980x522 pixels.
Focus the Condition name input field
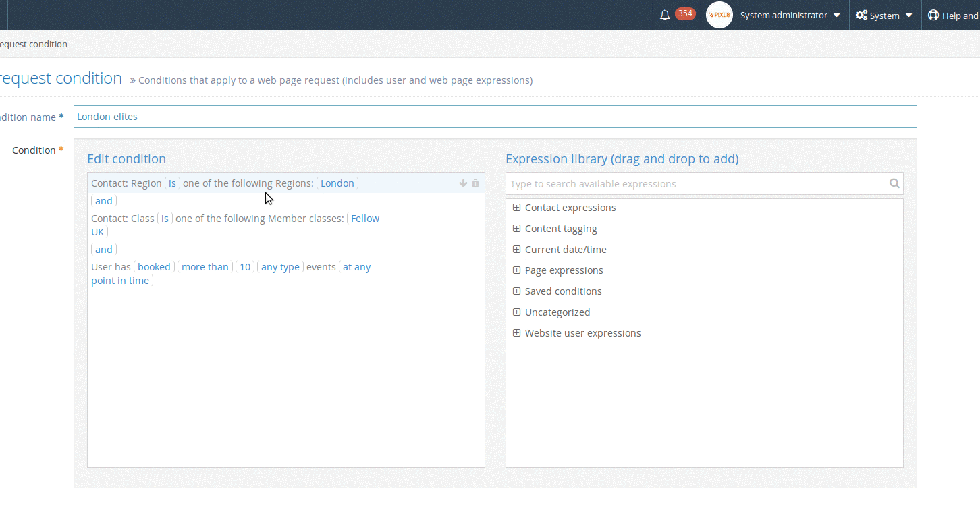(x=495, y=117)
